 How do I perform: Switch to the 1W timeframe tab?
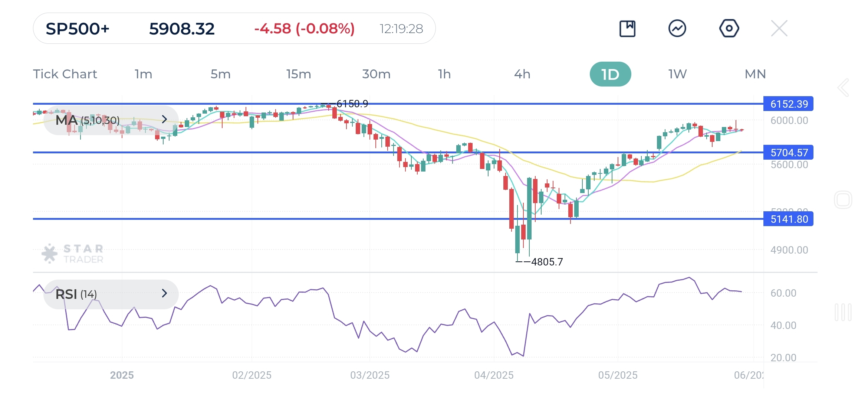pyautogui.click(x=677, y=74)
